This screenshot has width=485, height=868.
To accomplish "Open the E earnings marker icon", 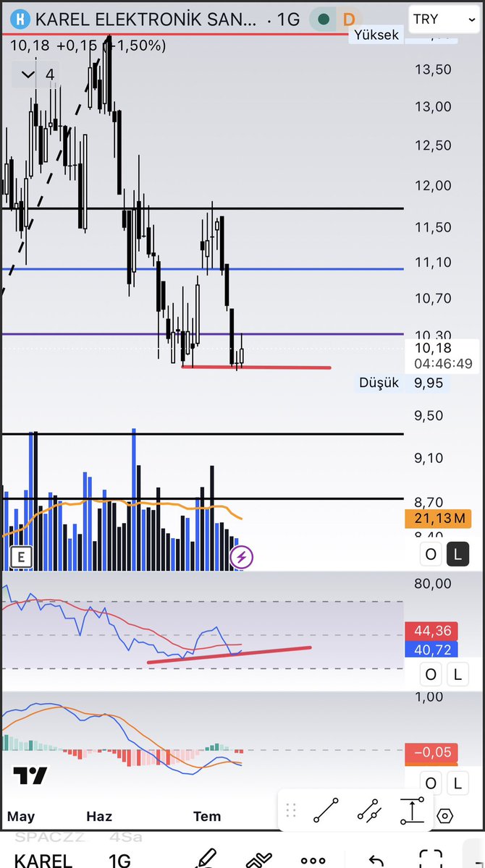I will pyautogui.click(x=21, y=557).
